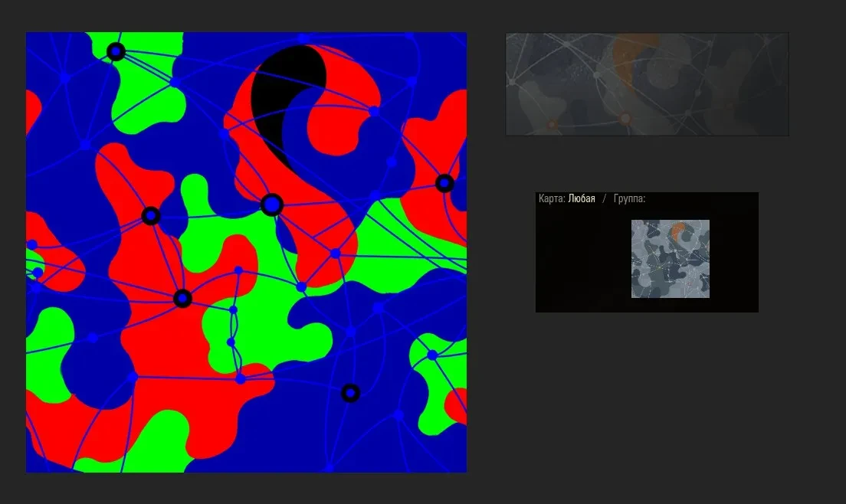Click the upper ringed node on the left red region
The width and height of the screenshot is (846, 504).
click(151, 216)
